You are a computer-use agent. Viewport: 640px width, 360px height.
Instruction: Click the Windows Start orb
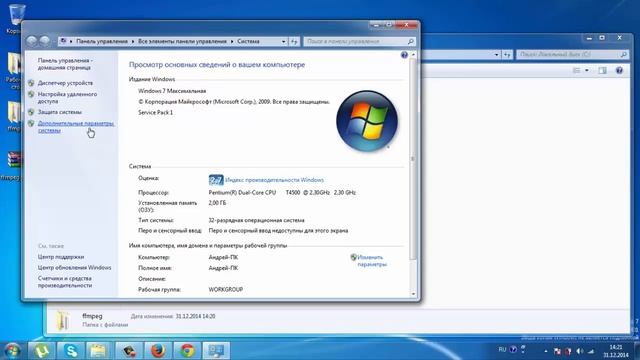click(x=12, y=351)
